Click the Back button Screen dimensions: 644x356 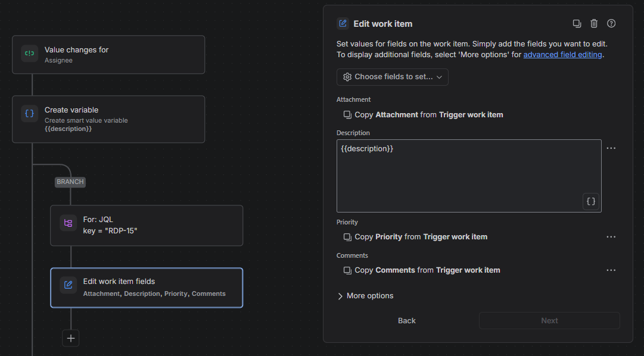click(407, 321)
